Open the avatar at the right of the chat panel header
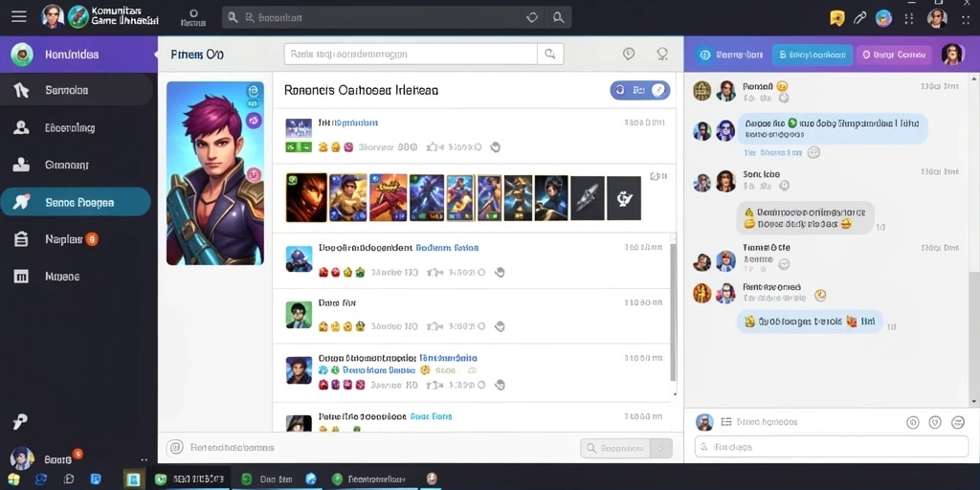This screenshot has width=980, height=490. click(x=952, y=55)
